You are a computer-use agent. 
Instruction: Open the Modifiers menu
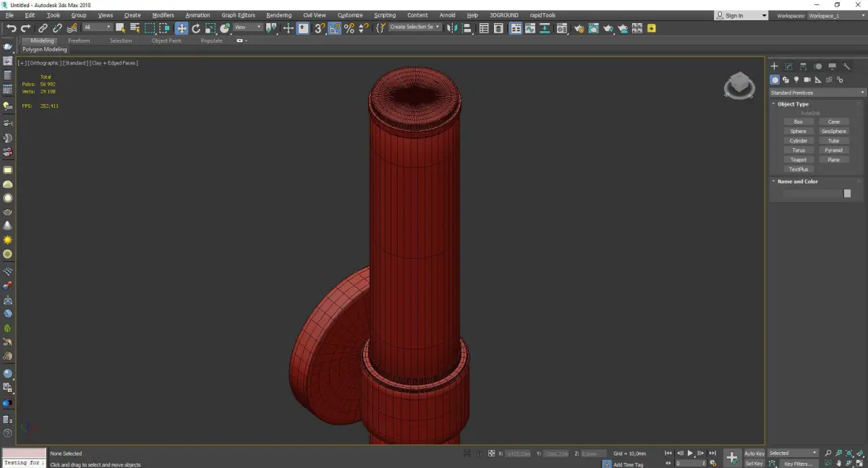point(163,15)
